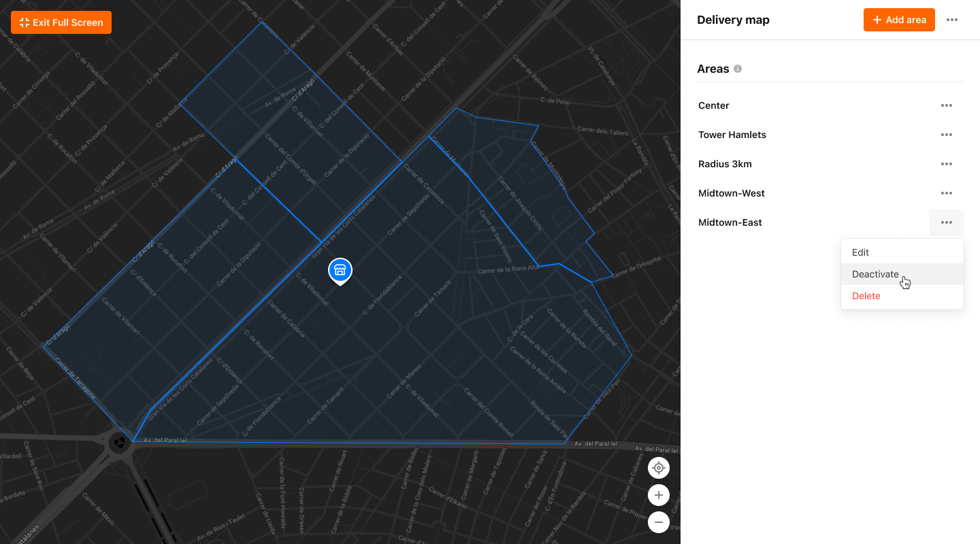Image resolution: width=980 pixels, height=544 pixels.
Task: Click the store location pin on map
Action: click(x=340, y=271)
